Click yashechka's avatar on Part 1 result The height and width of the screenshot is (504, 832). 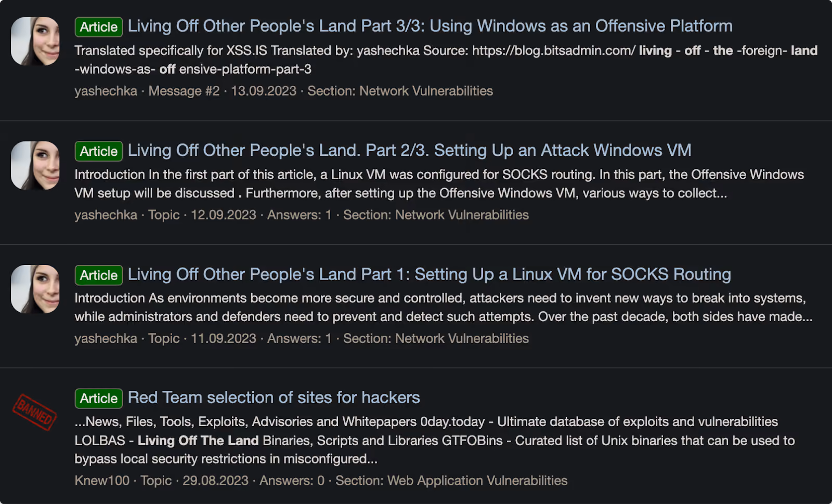pyautogui.click(x=35, y=289)
